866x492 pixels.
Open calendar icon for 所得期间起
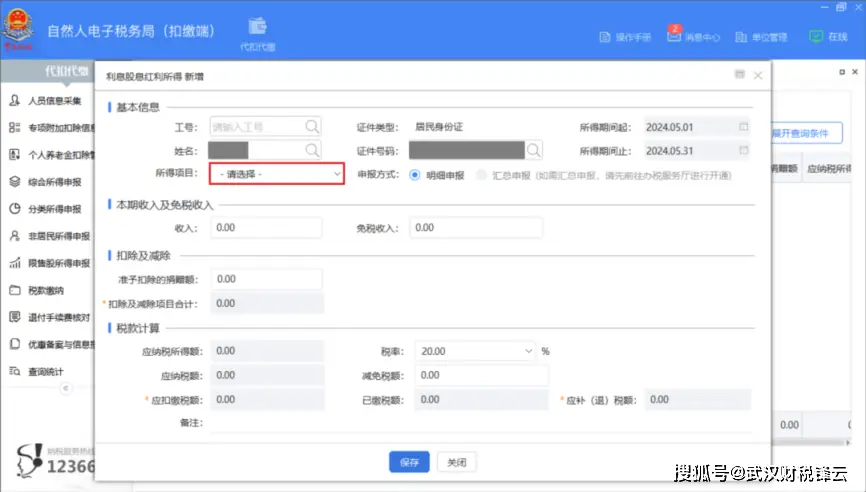(x=743, y=127)
